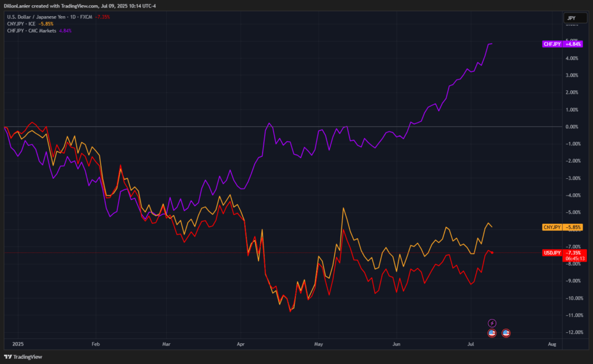Click the Apr label on the time axis
593x364 pixels.
pos(240,344)
